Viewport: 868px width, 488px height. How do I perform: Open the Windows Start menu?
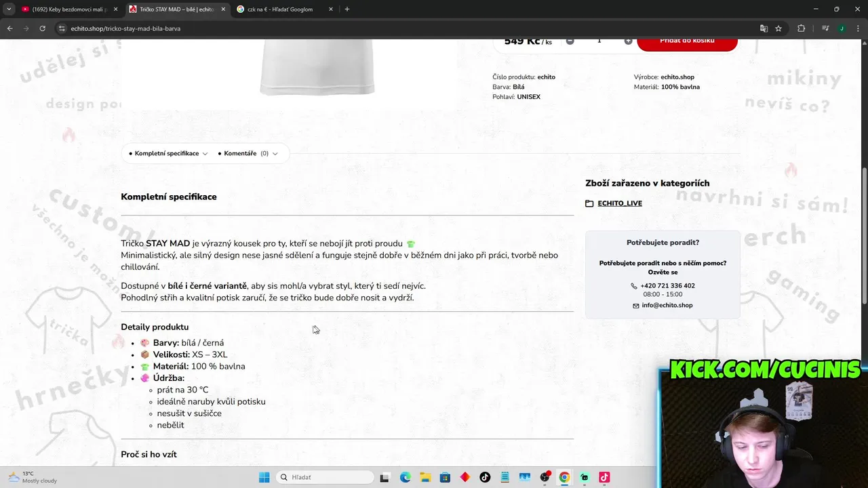(x=264, y=477)
